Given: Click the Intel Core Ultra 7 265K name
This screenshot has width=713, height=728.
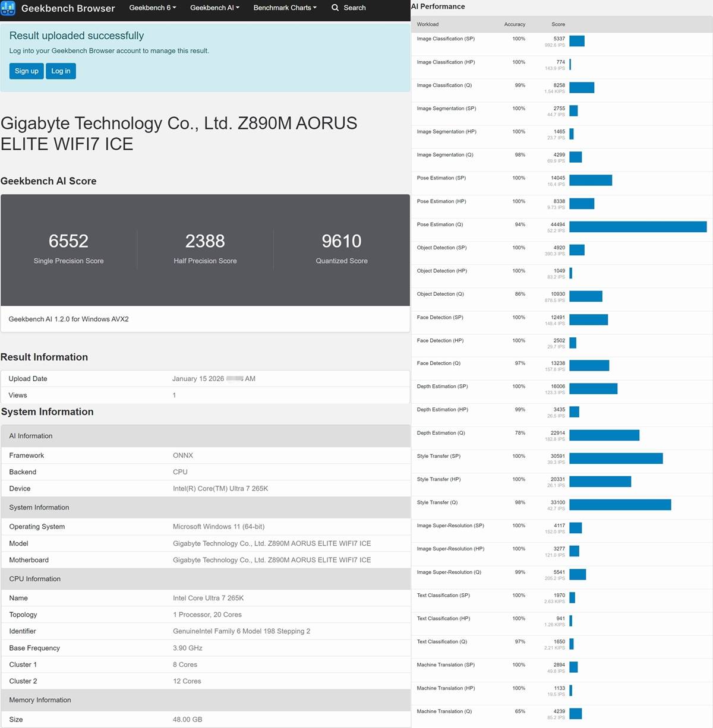Looking at the screenshot, I should coord(208,598).
